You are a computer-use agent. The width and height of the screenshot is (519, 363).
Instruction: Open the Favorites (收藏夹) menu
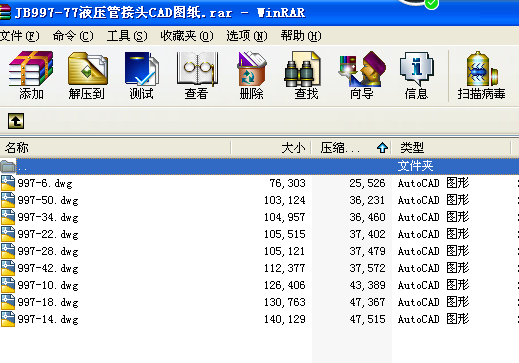pyautogui.click(x=187, y=36)
